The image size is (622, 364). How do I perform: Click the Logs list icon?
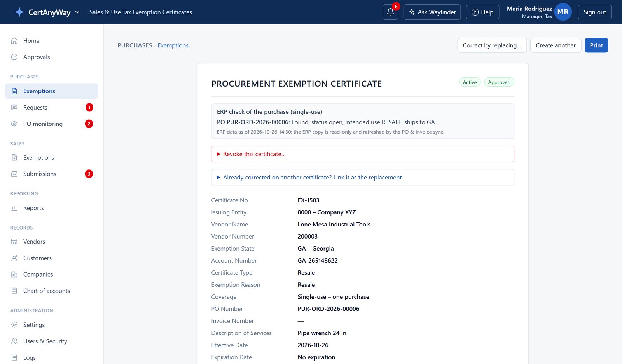coord(14,357)
